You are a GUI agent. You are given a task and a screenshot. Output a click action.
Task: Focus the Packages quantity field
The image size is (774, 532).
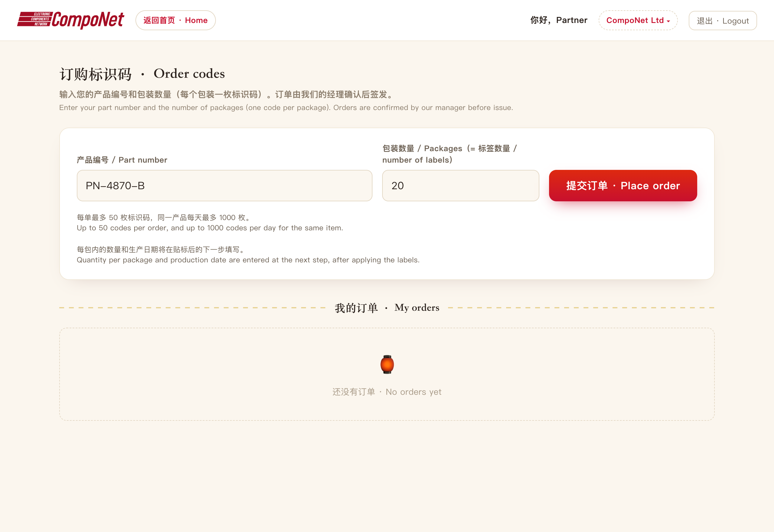[461, 186]
